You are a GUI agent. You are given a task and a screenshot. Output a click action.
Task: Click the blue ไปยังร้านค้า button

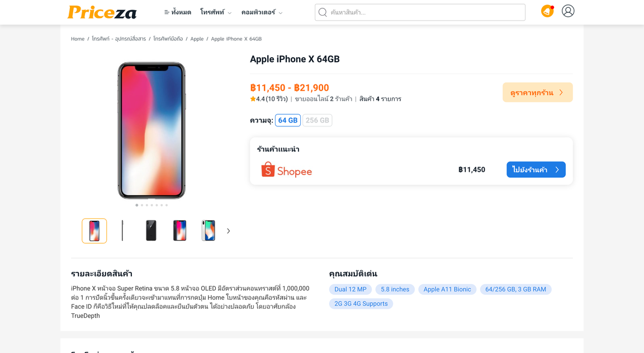536,170
